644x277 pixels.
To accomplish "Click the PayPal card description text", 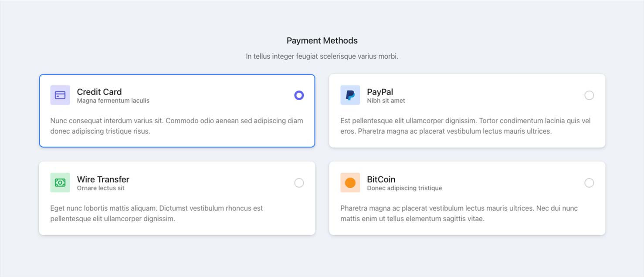I will pyautogui.click(x=466, y=126).
